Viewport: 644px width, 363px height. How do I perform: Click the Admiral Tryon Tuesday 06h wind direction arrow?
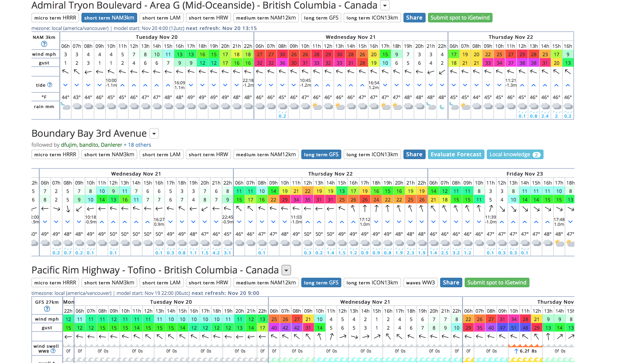point(65,72)
